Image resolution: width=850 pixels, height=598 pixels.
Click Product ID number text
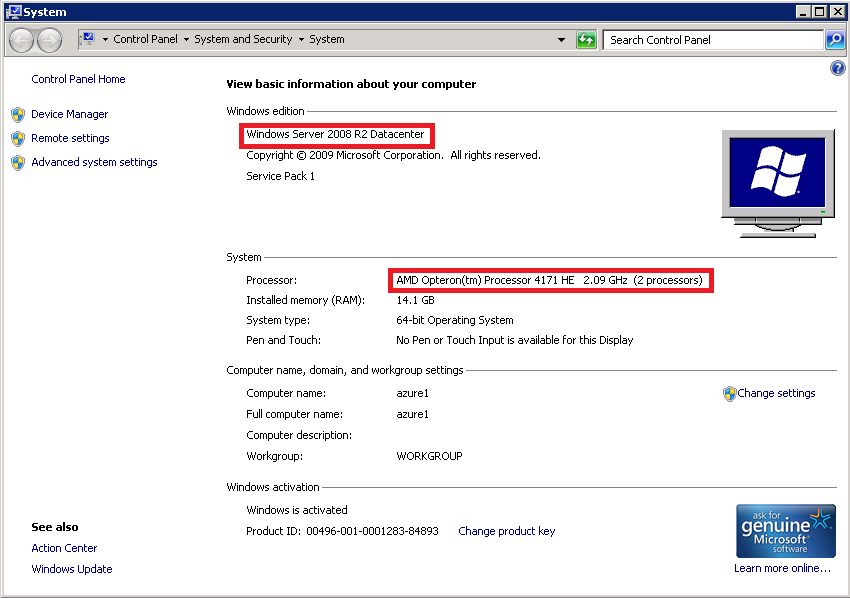372,531
